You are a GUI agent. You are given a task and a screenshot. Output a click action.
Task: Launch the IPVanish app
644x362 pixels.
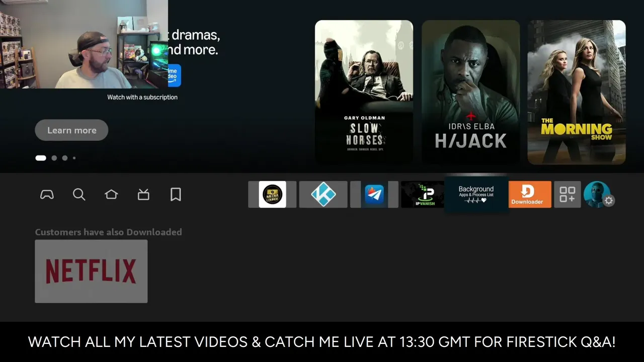(423, 195)
